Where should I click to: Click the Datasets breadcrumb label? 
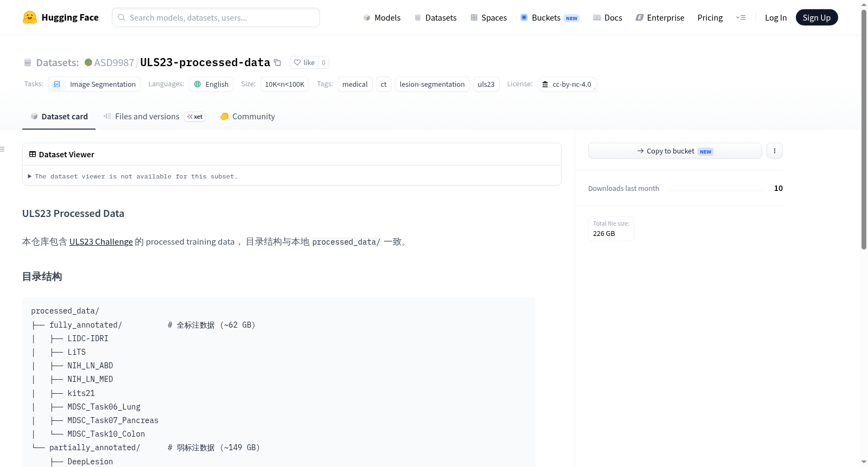[x=58, y=62]
